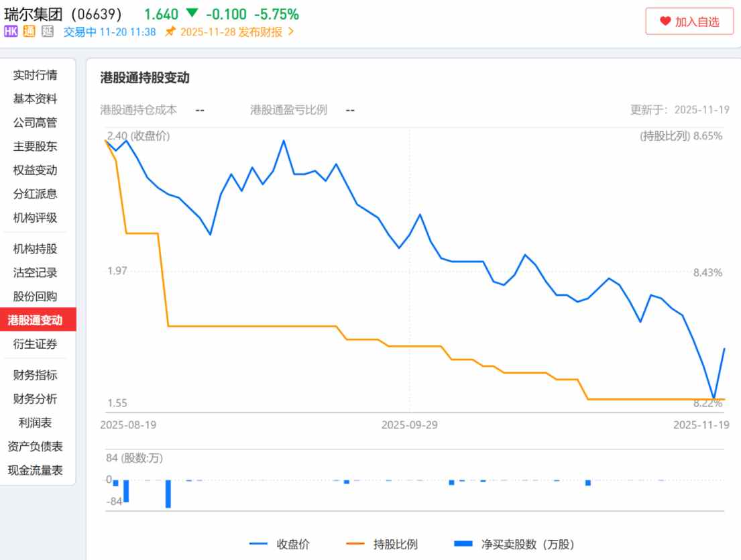Select 主要股东 in the left sidebar
Viewport: 741px width, 560px height.
tap(36, 147)
